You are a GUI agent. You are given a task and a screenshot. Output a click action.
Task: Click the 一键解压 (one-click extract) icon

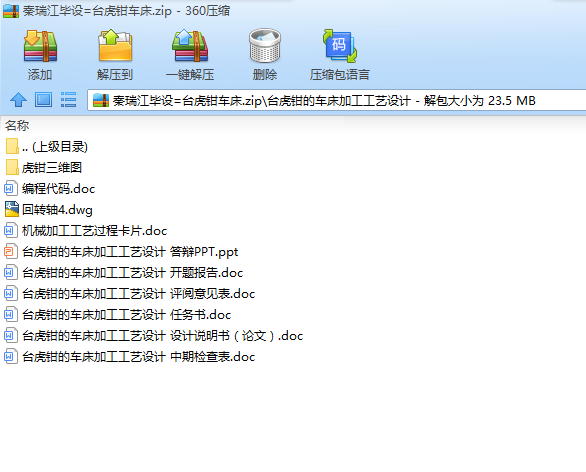[x=190, y=46]
